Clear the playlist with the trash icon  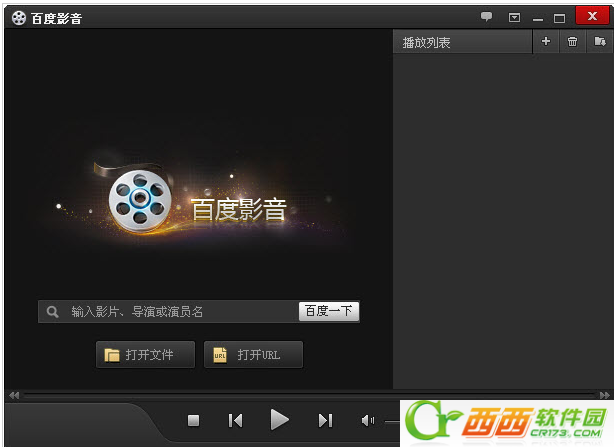tap(572, 41)
